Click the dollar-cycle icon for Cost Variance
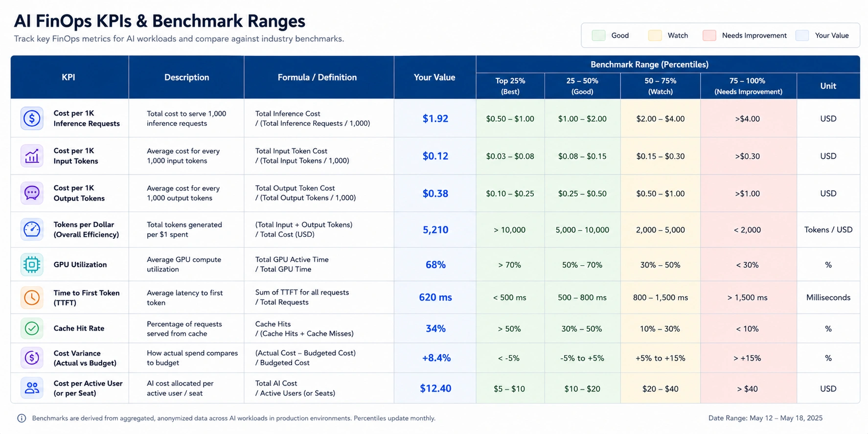The image size is (868, 434). 32,358
